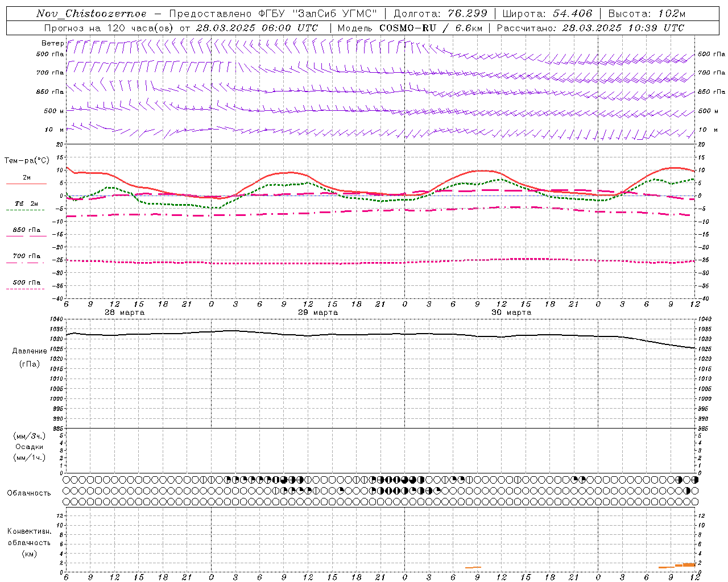Click the Td 2м dew point legend entry

[27, 203]
